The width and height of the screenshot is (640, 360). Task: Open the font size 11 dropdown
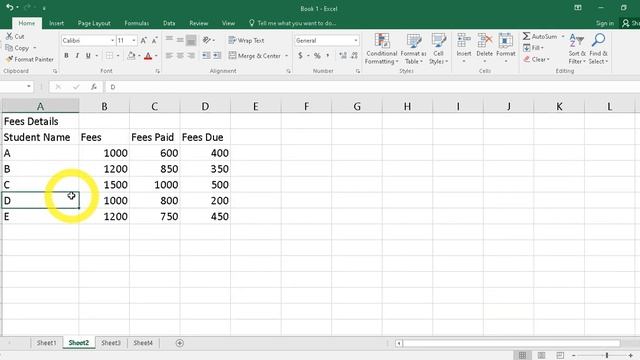tap(134, 40)
